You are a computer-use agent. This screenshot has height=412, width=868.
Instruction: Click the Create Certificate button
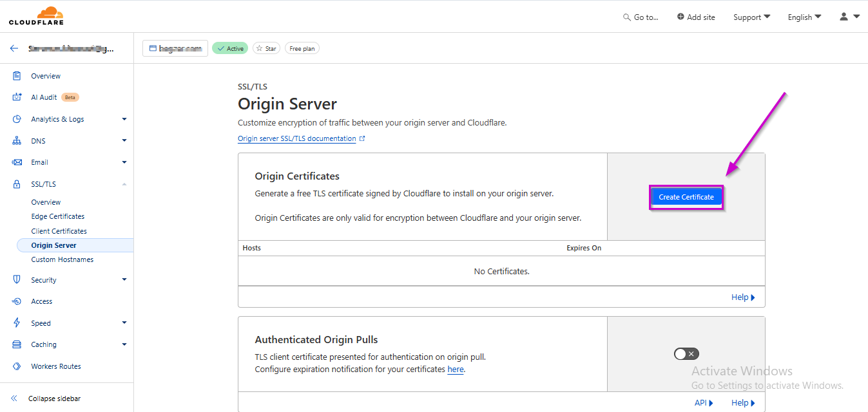point(686,197)
